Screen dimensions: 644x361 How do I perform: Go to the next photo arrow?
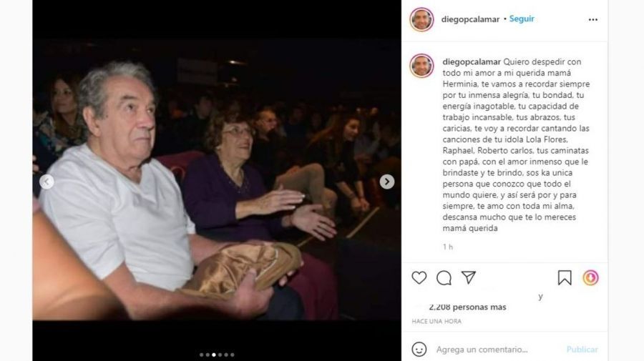pyautogui.click(x=387, y=182)
